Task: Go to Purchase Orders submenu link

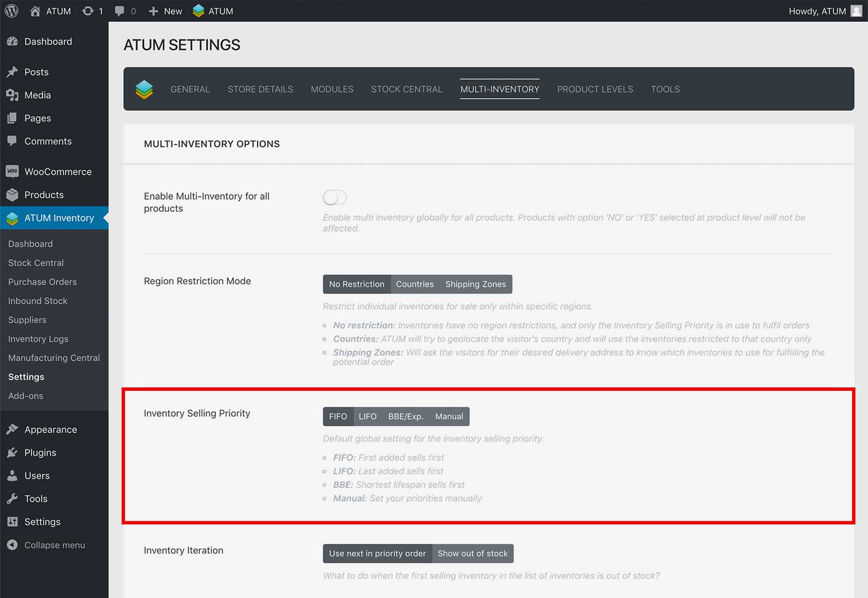Action: point(42,282)
